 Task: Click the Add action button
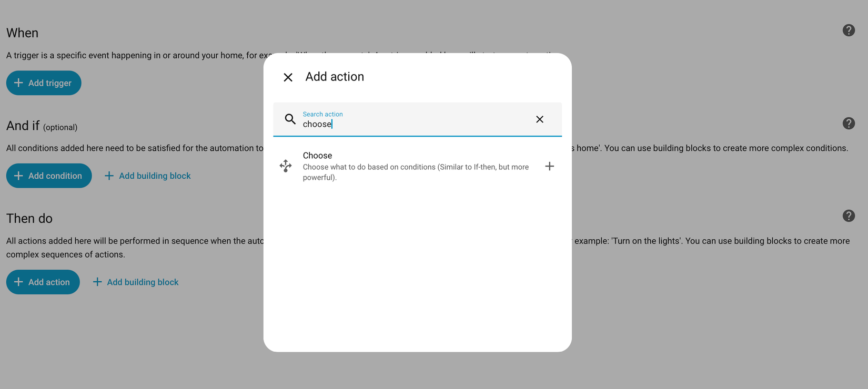[43, 282]
